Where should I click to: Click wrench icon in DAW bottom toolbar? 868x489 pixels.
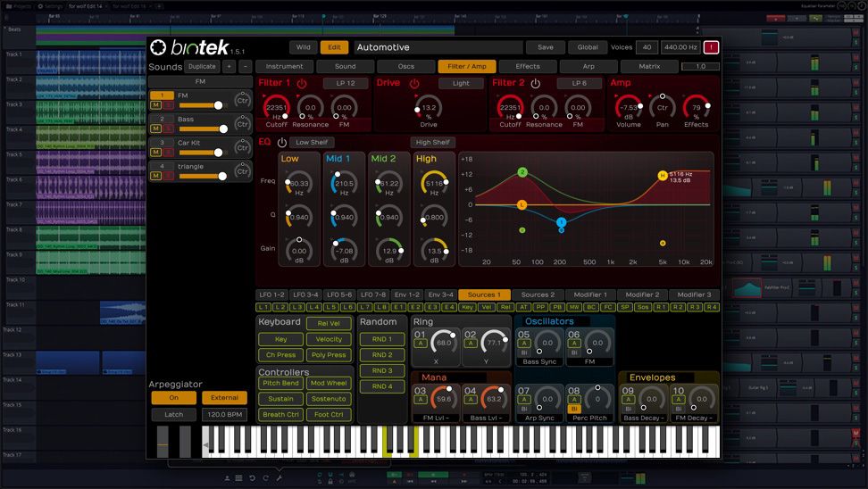279,478
